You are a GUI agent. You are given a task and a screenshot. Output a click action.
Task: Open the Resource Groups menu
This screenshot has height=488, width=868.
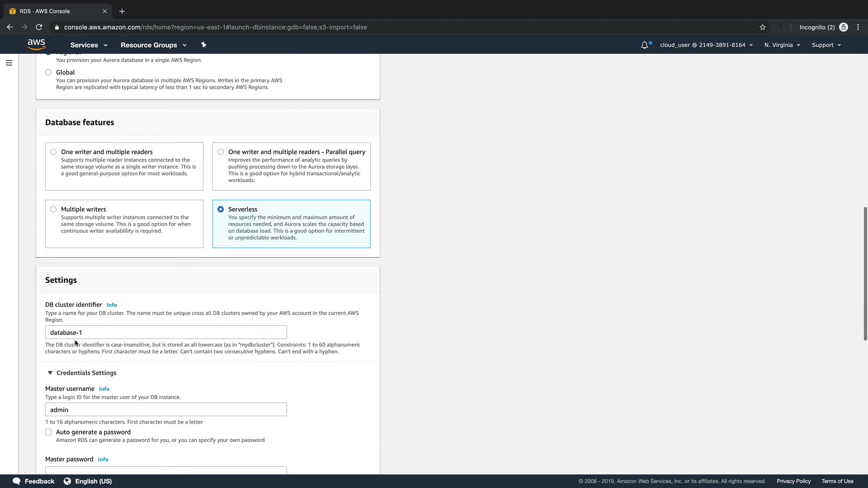coord(153,45)
